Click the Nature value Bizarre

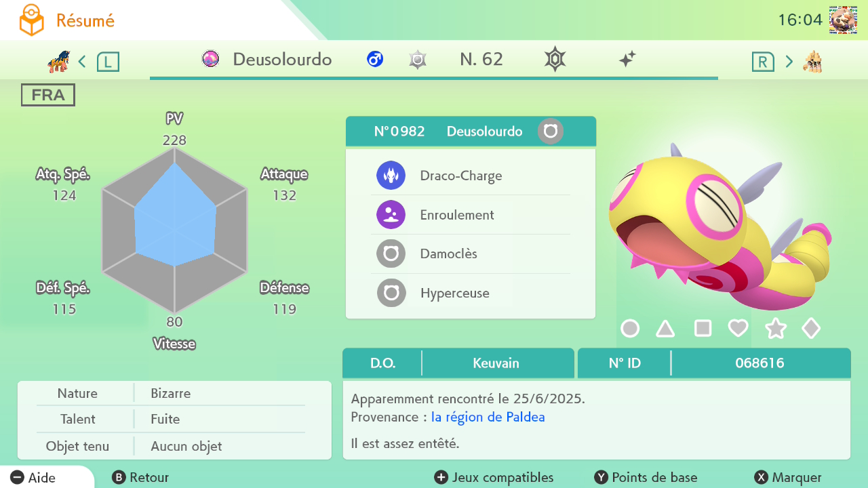[171, 393]
